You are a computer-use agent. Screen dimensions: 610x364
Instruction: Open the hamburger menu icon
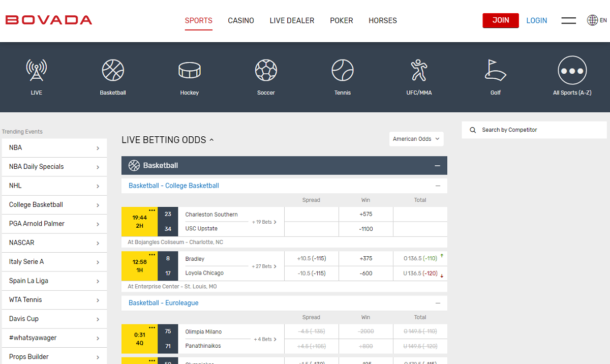pyautogui.click(x=569, y=20)
